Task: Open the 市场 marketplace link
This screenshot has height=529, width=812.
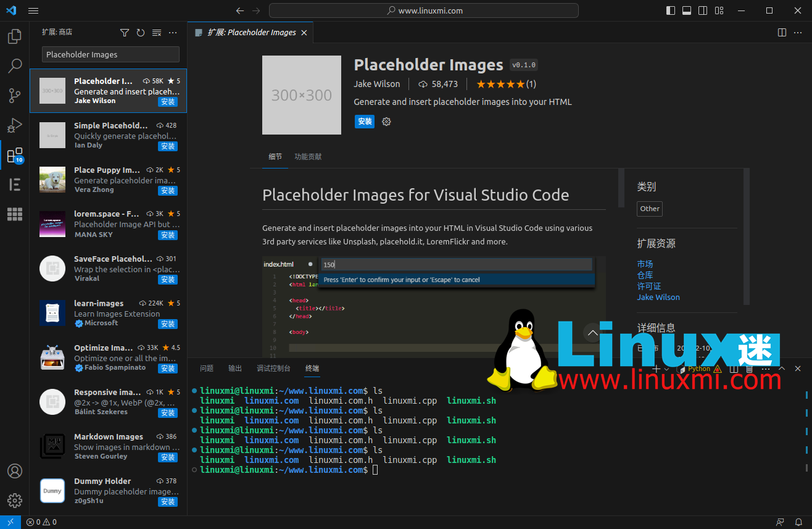Action: pos(645,264)
